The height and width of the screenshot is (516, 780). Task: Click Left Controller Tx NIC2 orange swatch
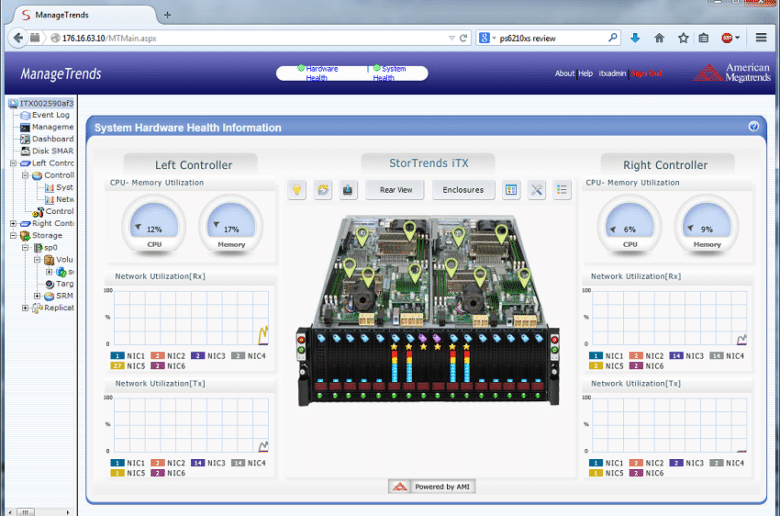(x=158, y=463)
